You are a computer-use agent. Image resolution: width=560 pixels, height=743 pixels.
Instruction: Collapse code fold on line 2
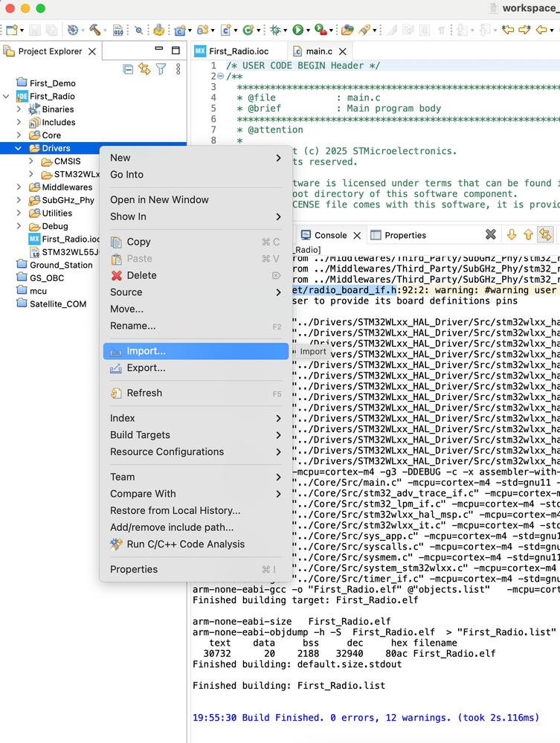(220, 77)
